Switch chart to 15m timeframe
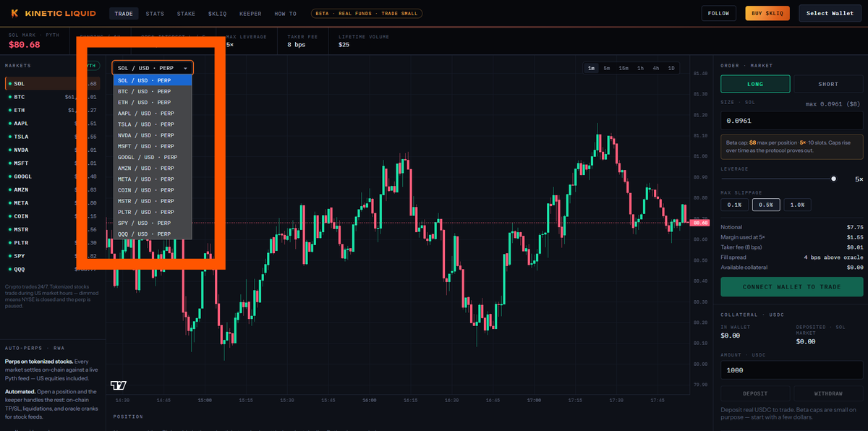This screenshot has height=431, width=868. pyautogui.click(x=624, y=68)
